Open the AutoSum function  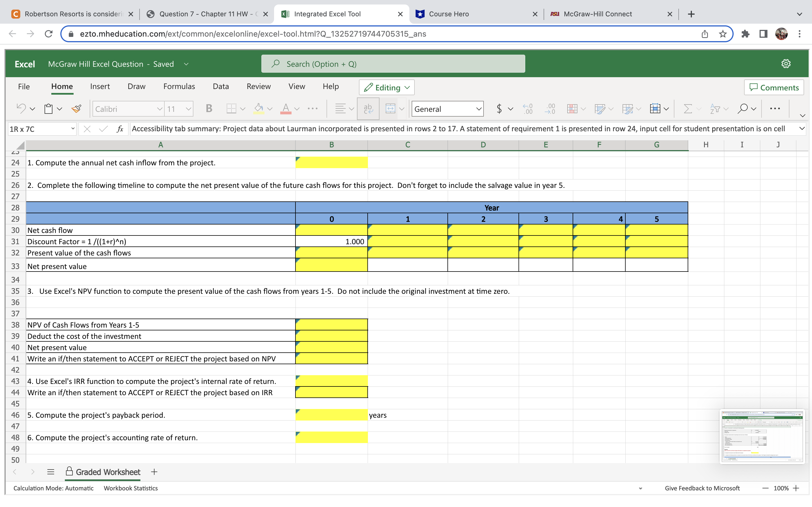point(688,109)
